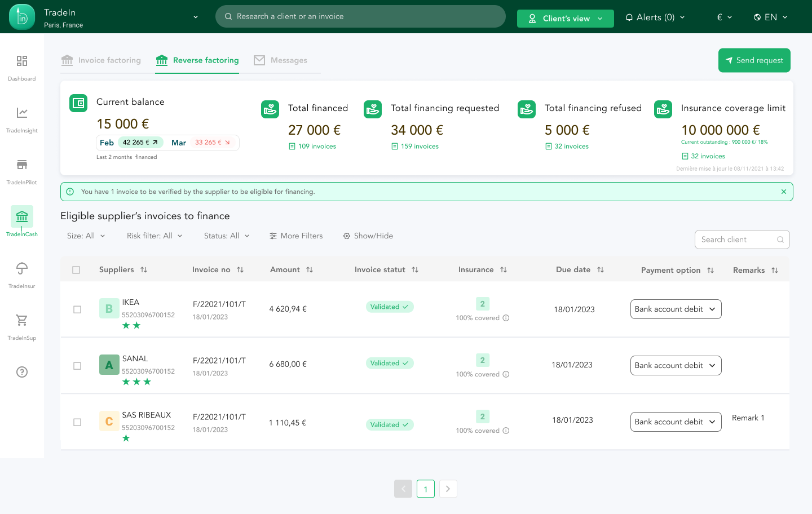Sort table by Amount column arrows

(310, 270)
